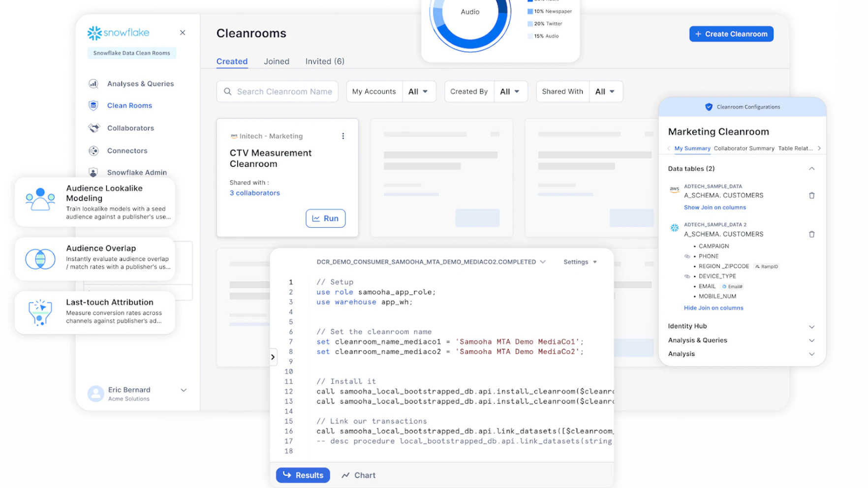This screenshot has height=488, width=868.
Task: Click the Collaborators handshake icon
Action: click(x=93, y=128)
